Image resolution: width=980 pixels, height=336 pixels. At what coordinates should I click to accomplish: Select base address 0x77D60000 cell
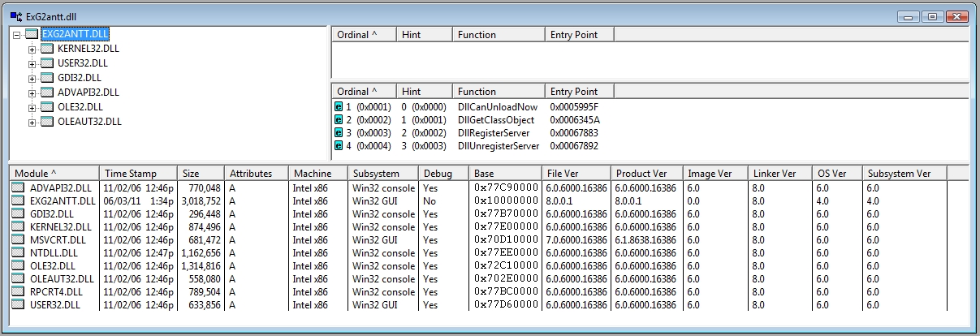coord(506,305)
